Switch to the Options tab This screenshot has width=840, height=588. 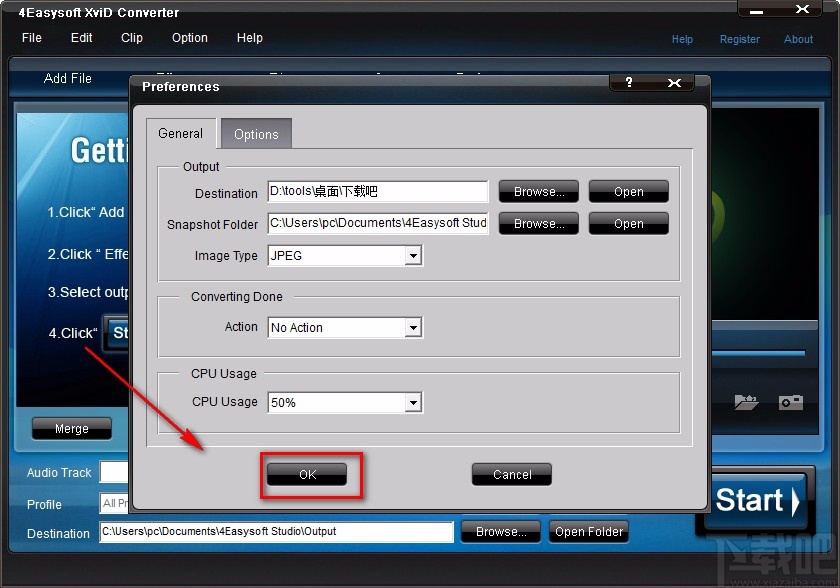[255, 133]
